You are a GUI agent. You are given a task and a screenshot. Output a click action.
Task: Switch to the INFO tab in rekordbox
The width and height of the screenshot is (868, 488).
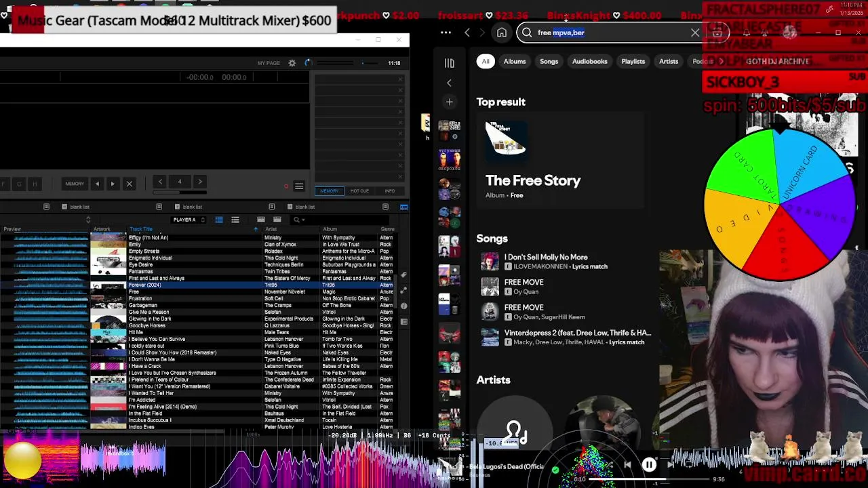(x=390, y=191)
